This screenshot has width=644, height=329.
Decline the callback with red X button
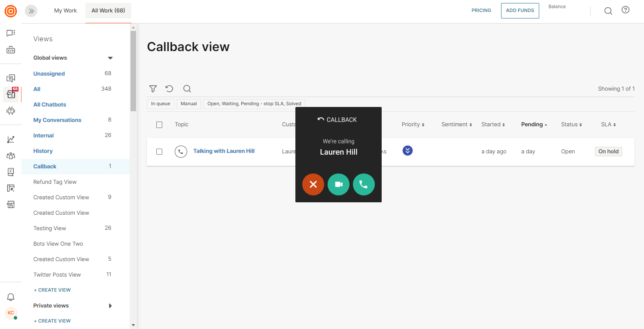(313, 184)
